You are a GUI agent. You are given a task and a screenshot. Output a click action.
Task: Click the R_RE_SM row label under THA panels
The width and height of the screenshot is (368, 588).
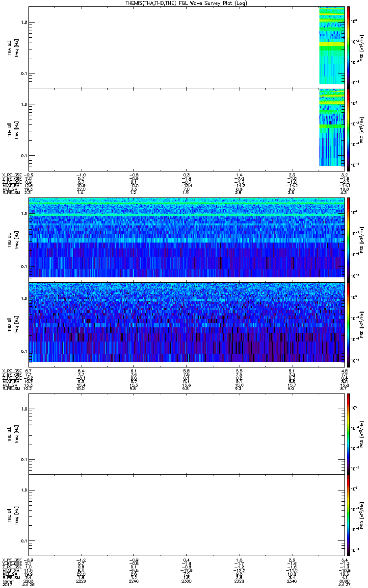coord(10,194)
